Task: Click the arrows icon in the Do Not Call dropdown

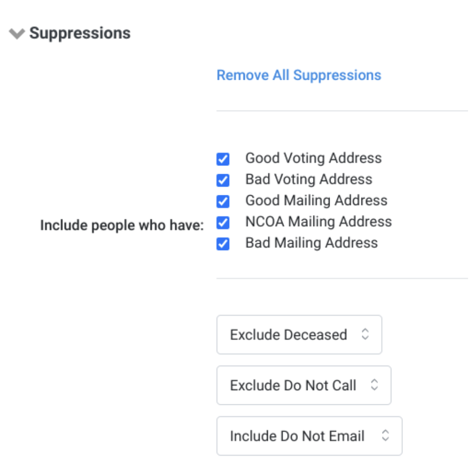Action: click(x=374, y=385)
